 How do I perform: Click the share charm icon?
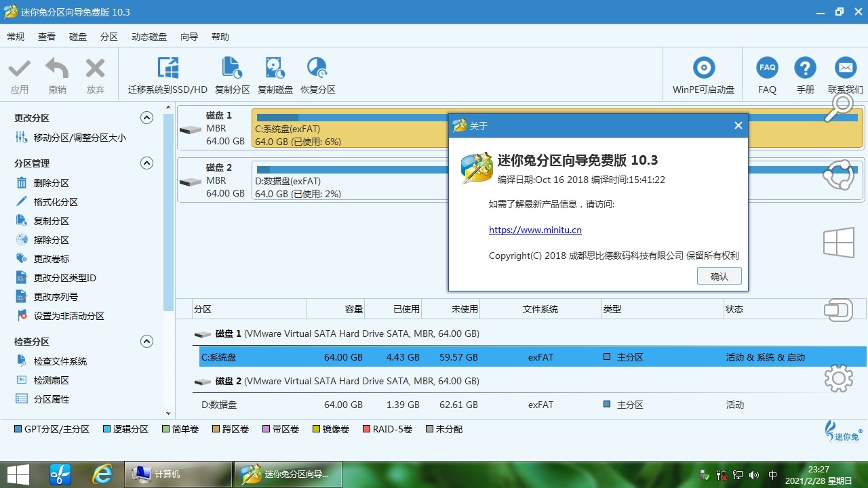click(x=838, y=175)
